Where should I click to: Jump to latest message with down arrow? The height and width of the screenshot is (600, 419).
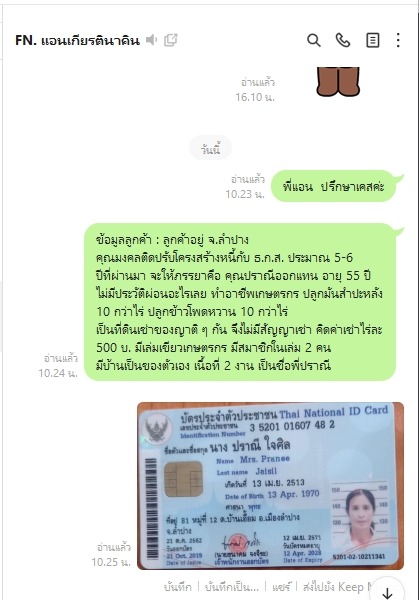pyautogui.click(x=387, y=592)
